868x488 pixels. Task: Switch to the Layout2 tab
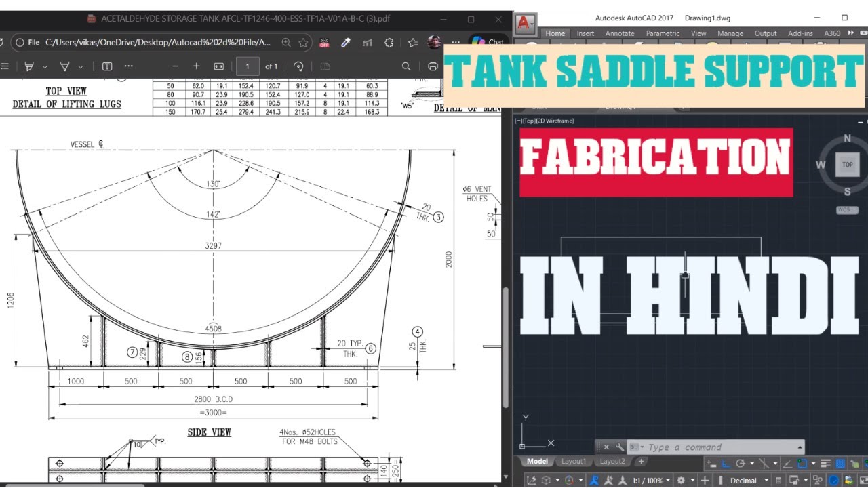tap(612, 462)
